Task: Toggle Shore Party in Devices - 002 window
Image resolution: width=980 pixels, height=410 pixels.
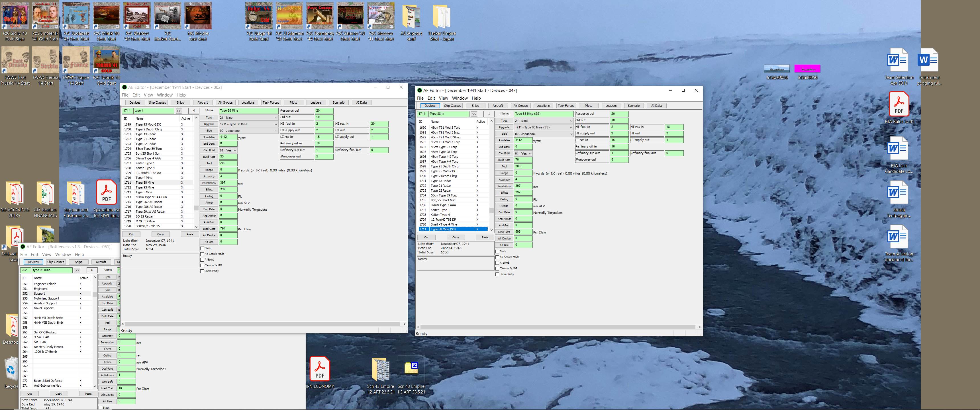Action: coord(202,271)
